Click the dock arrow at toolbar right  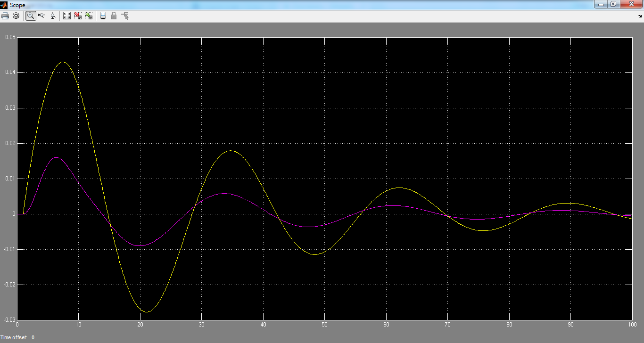click(640, 16)
